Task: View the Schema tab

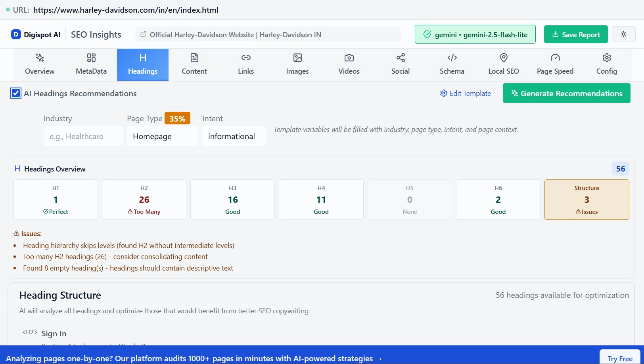Action: [452, 65]
